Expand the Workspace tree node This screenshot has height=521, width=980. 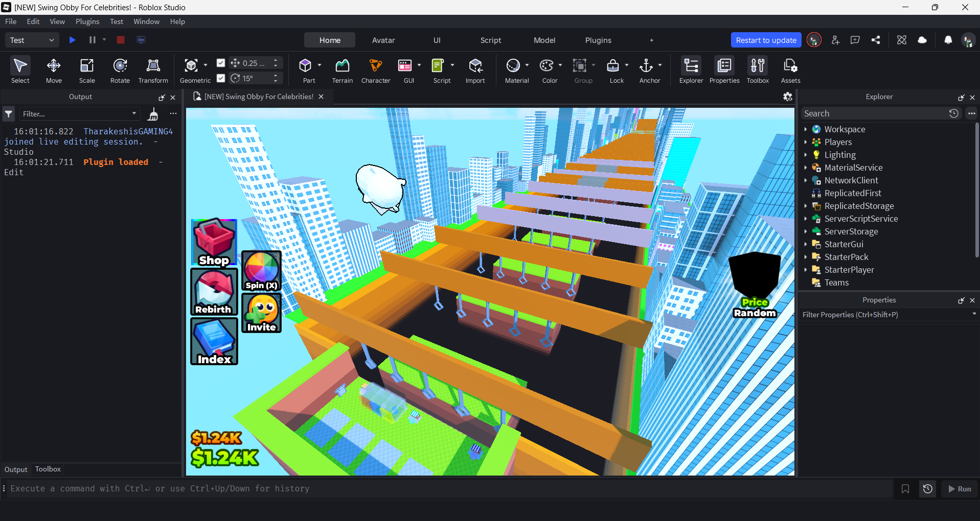point(806,129)
